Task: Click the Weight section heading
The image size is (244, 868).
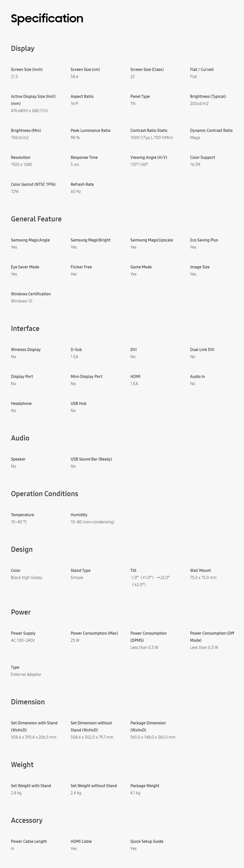Action: click(x=22, y=765)
